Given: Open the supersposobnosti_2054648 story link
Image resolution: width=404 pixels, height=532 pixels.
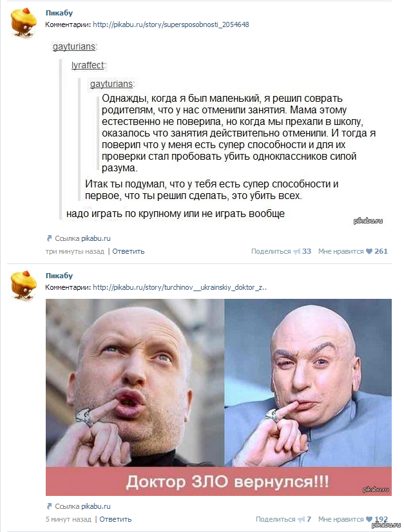Looking at the screenshot, I should click(x=171, y=24).
